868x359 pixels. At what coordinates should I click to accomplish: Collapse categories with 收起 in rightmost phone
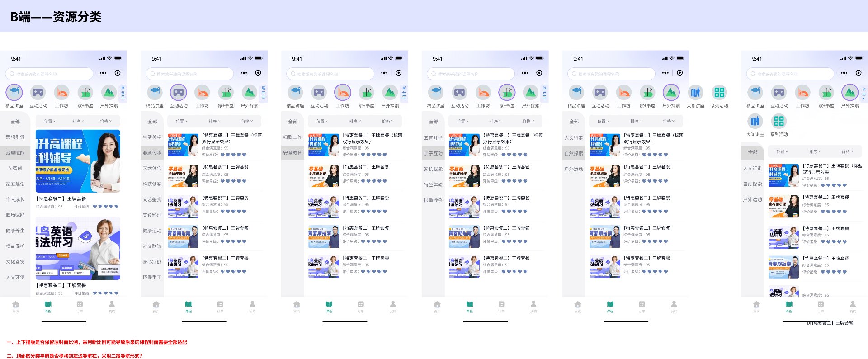(864, 94)
